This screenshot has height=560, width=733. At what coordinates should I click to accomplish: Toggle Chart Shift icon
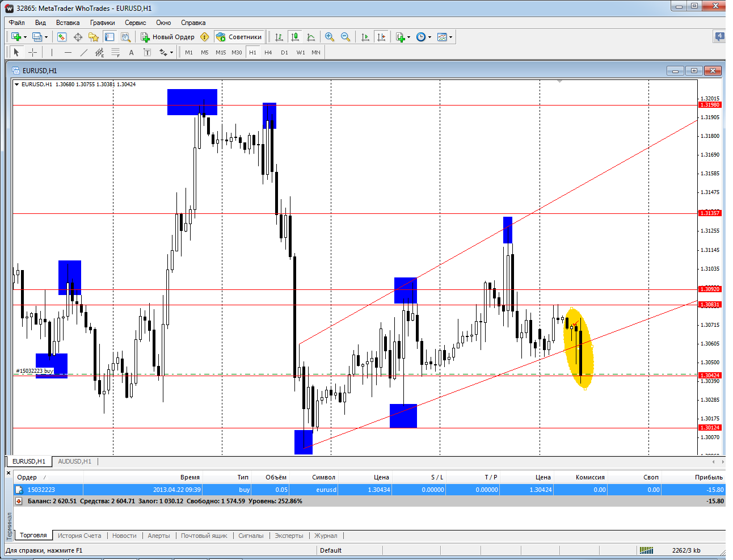click(381, 37)
